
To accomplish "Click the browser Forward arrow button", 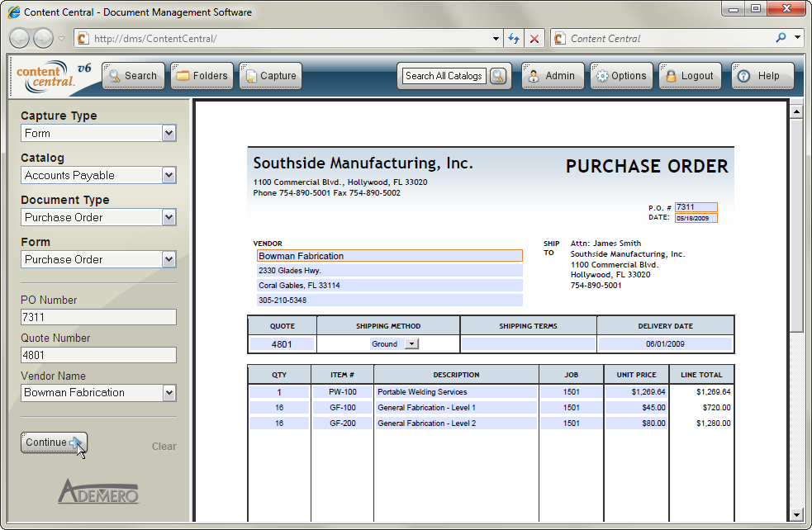I will 43,38.
